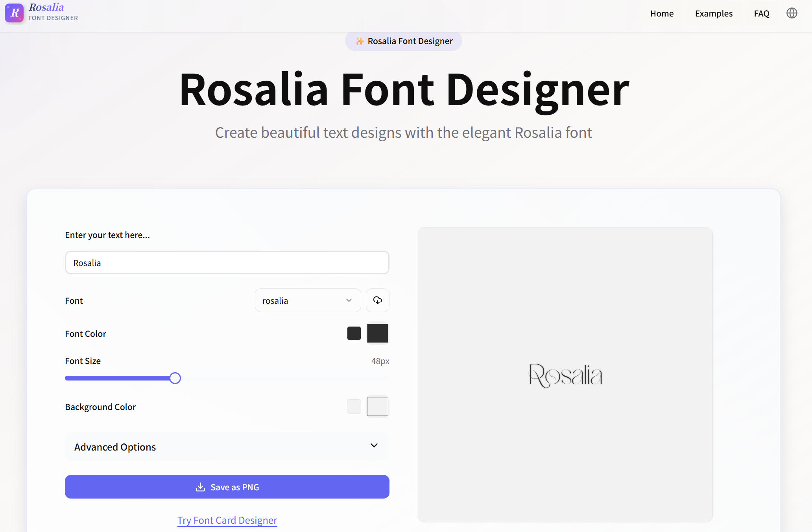Viewport: 812px width, 532px height.
Task: Click the Font Size slider handle
Action: (175, 378)
